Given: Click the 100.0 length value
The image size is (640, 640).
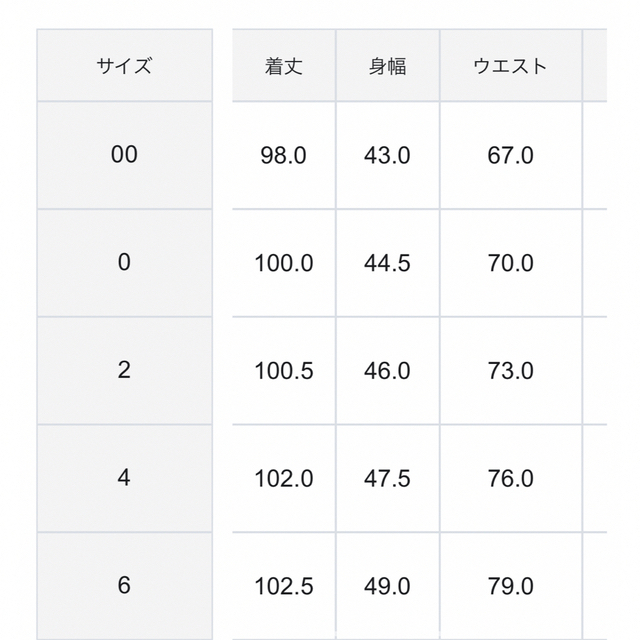Looking at the screenshot, I should click(x=284, y=263).
